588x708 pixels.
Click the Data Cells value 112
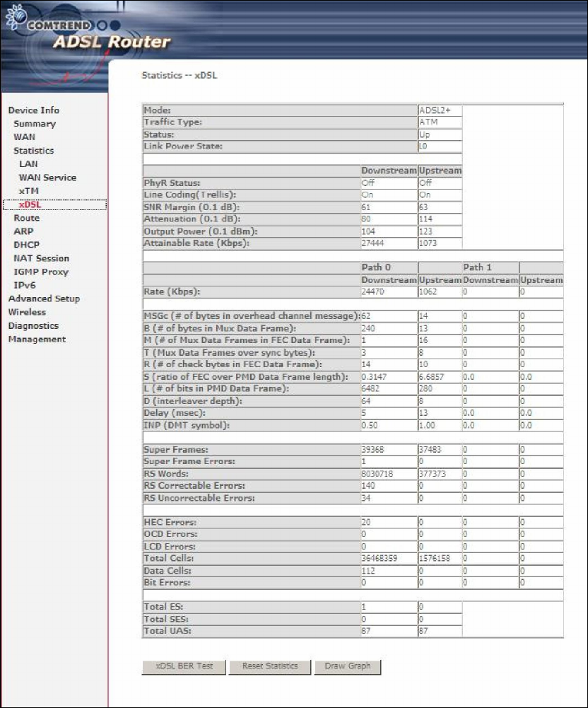point(368,571)
